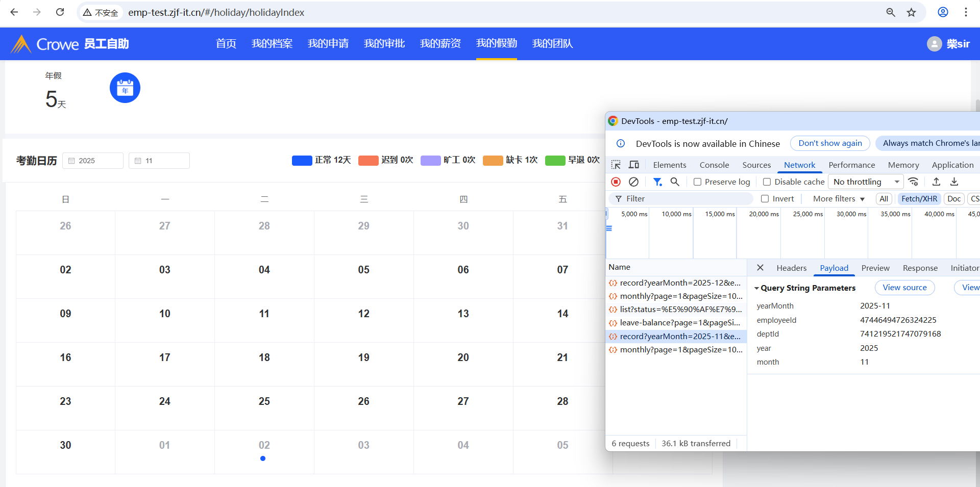Switch to the Response tab
The image size is (980, 487).
point(920,268)
